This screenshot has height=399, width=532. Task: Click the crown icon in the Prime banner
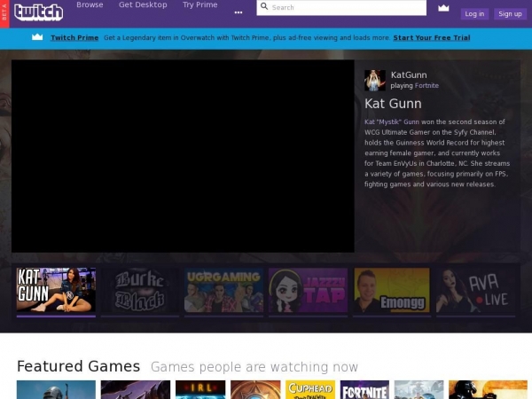coord(37,37)
